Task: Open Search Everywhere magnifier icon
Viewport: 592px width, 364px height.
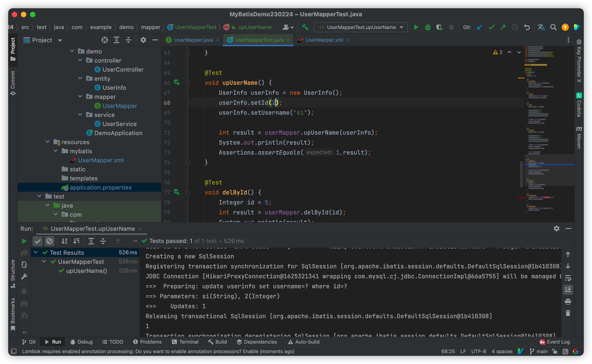Action: tap(553, 27)
